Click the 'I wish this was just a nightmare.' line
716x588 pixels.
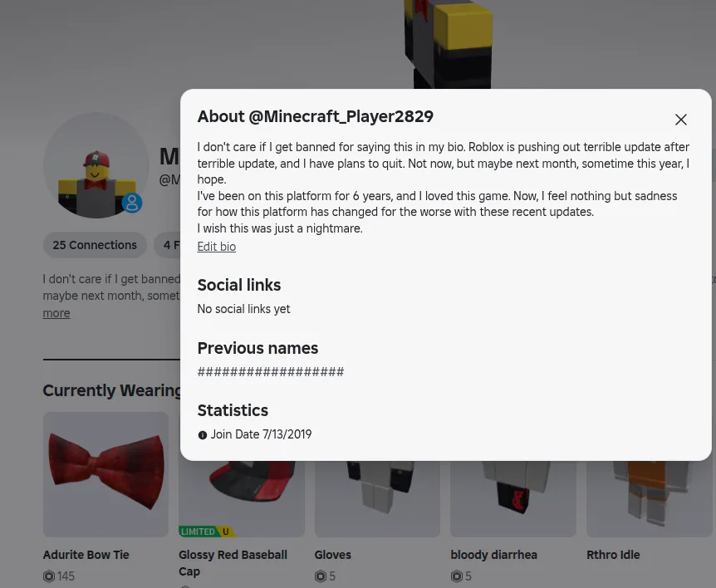pos(280,228)
